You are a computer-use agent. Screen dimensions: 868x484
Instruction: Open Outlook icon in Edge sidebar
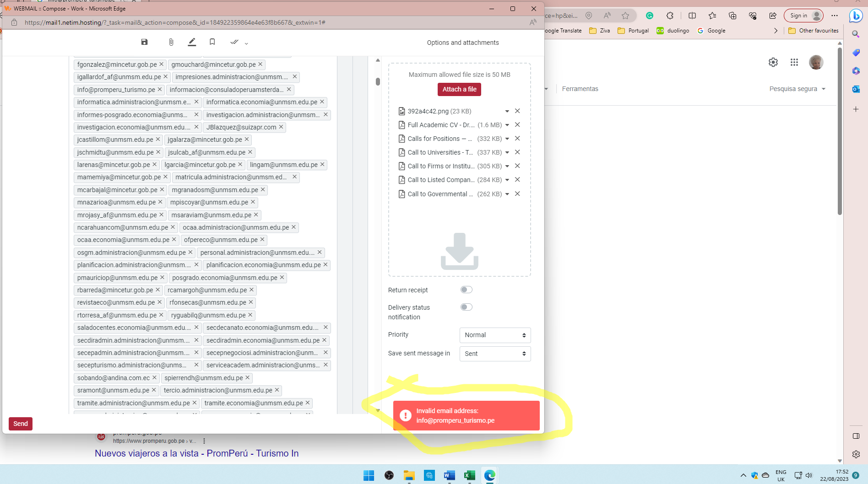tap(856, 89)
